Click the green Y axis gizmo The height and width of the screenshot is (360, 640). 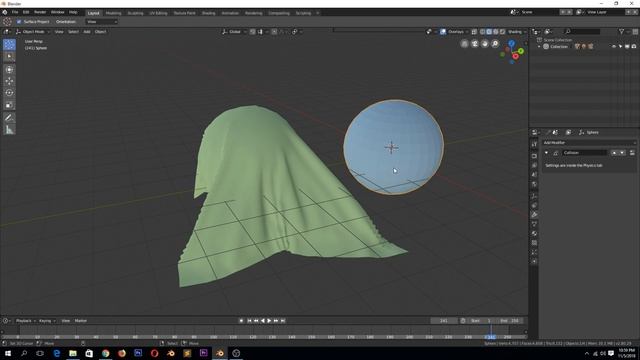tap(521, 51)
